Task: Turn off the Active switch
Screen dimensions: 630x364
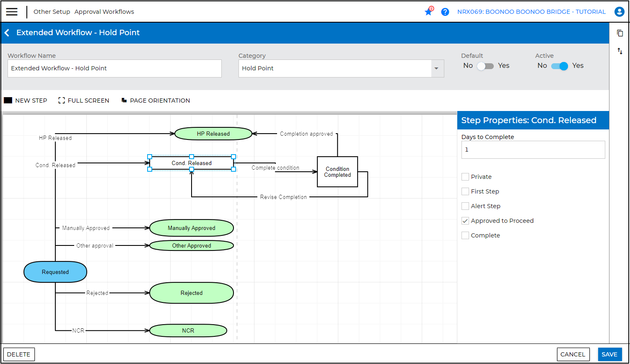Action: 560,66
